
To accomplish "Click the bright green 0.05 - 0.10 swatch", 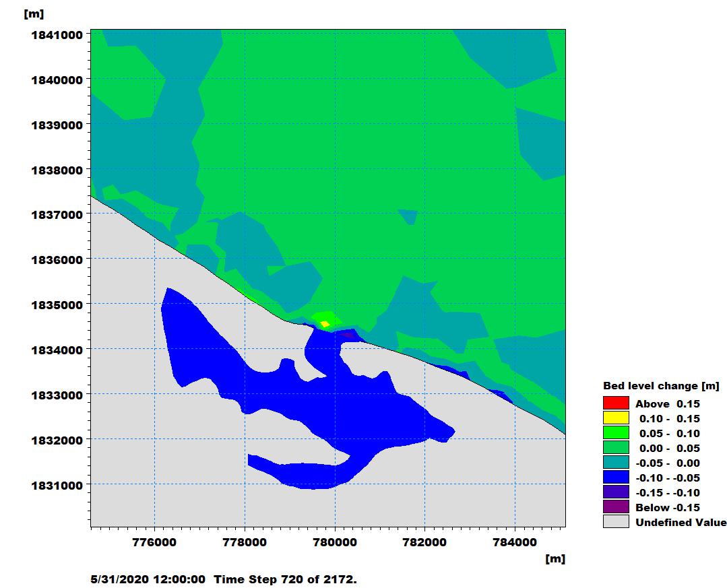I will click(616, 433).
